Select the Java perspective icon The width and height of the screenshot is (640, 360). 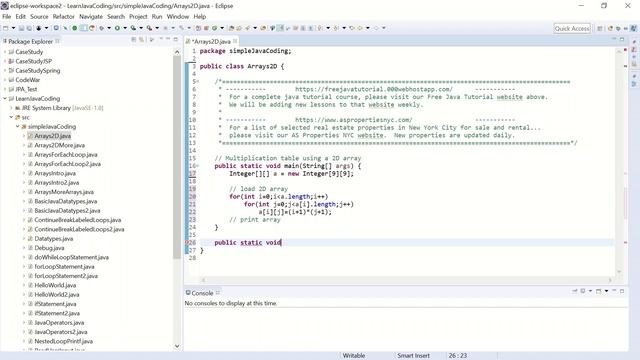[633, 29]
